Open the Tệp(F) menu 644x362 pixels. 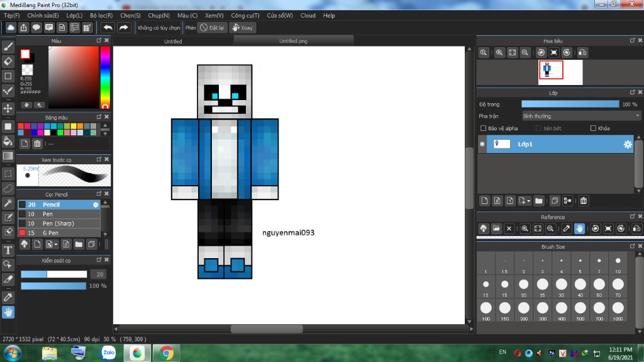coord(11,16)
